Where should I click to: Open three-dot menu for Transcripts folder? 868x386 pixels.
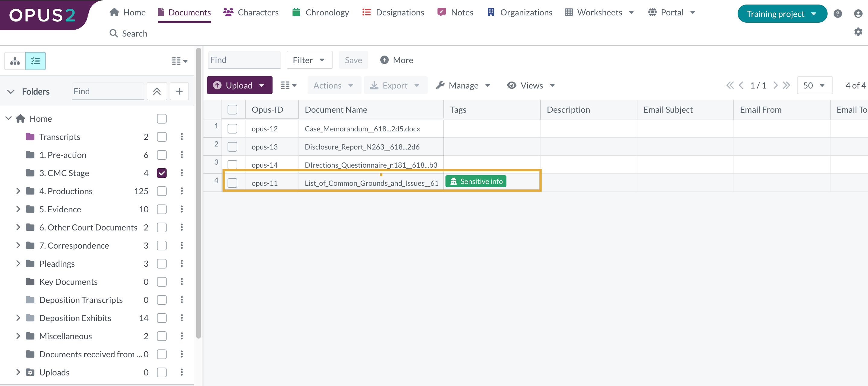[x=182, y=137]
